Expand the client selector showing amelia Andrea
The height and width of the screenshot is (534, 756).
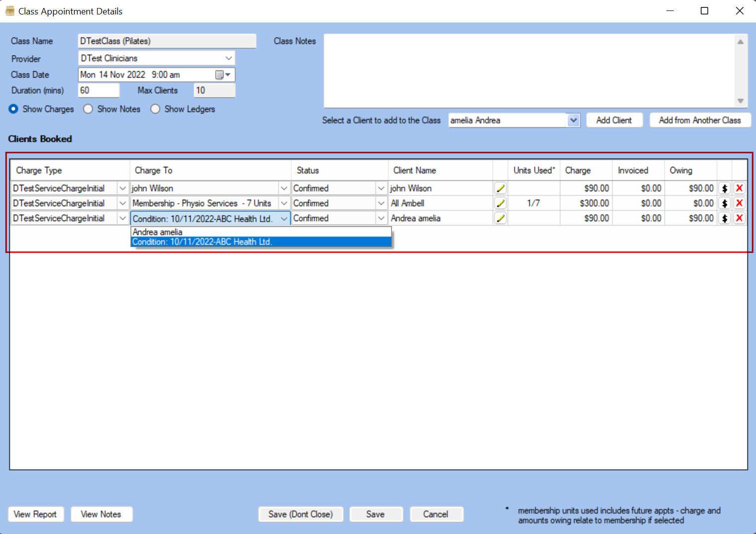pos(573,120)
